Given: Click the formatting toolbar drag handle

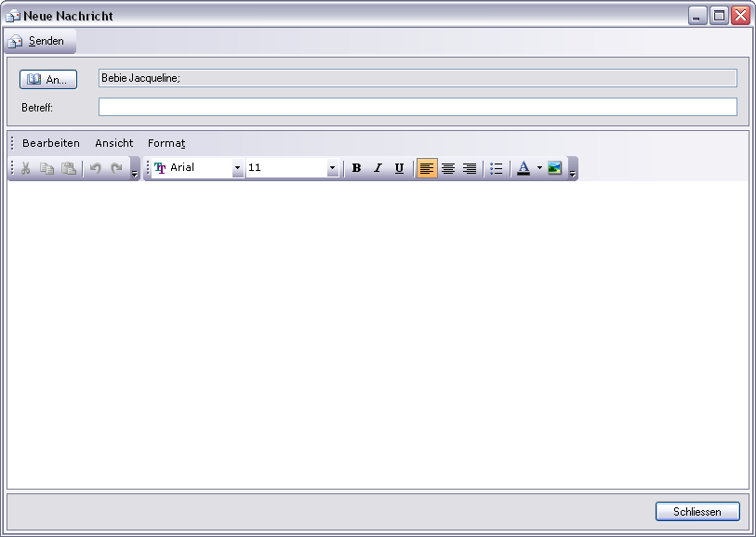Looking at the screenshot, I should [x=148, y=168].
